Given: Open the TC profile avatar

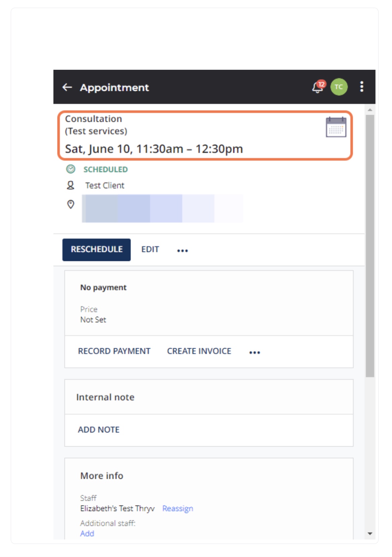Looking at the screenshot, I should pyautogui.click(x=339, y=88).
